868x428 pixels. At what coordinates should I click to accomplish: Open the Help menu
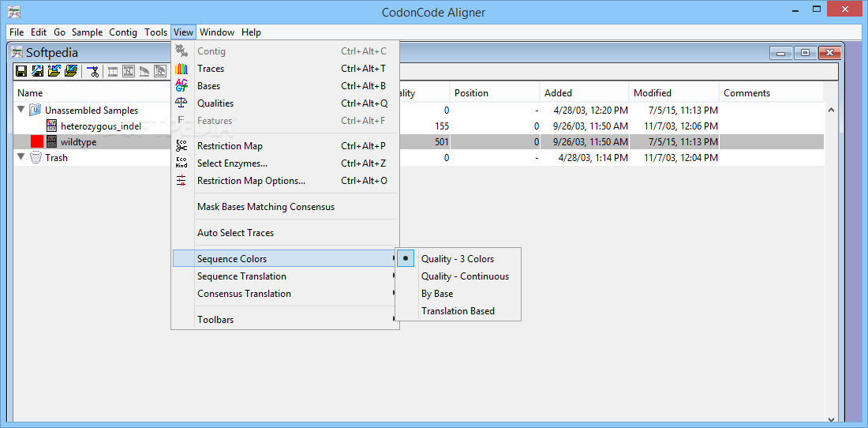(x=251, y=32)
